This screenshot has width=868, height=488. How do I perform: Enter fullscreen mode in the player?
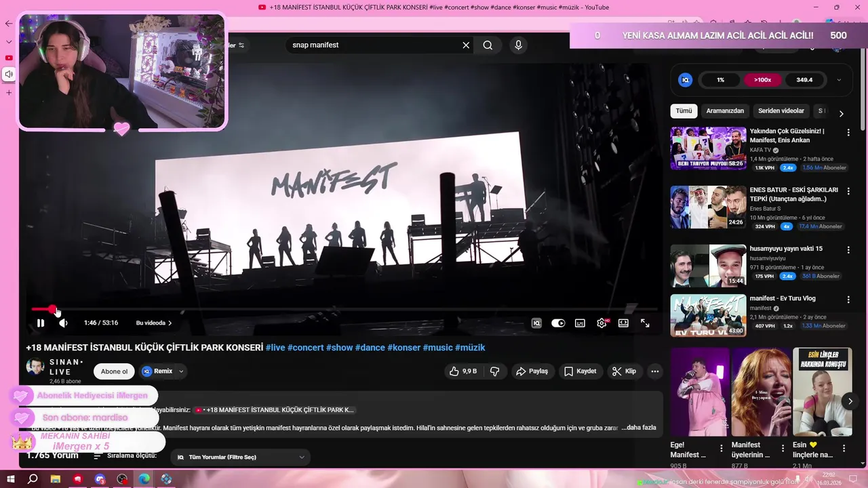tap(645, 323)
